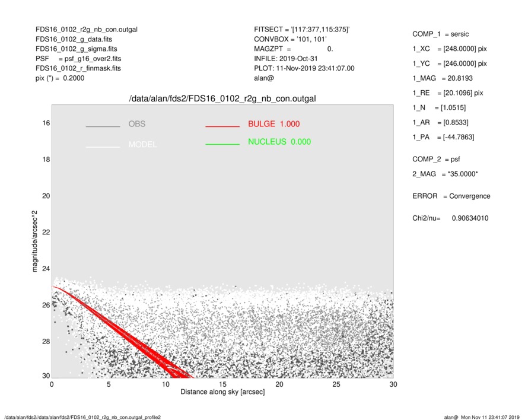
Task: Click the COMP_2 = psf label
Action: [436, 159]
